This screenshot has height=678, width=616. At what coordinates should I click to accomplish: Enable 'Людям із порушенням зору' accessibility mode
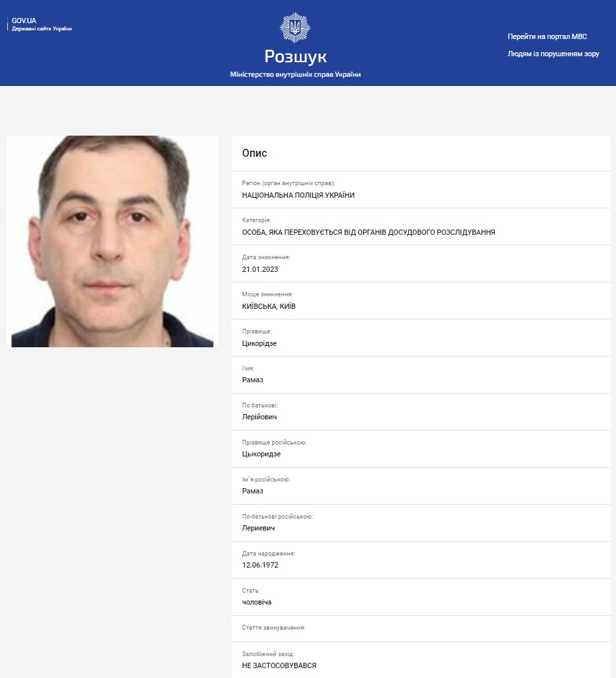tap(553, 54)
